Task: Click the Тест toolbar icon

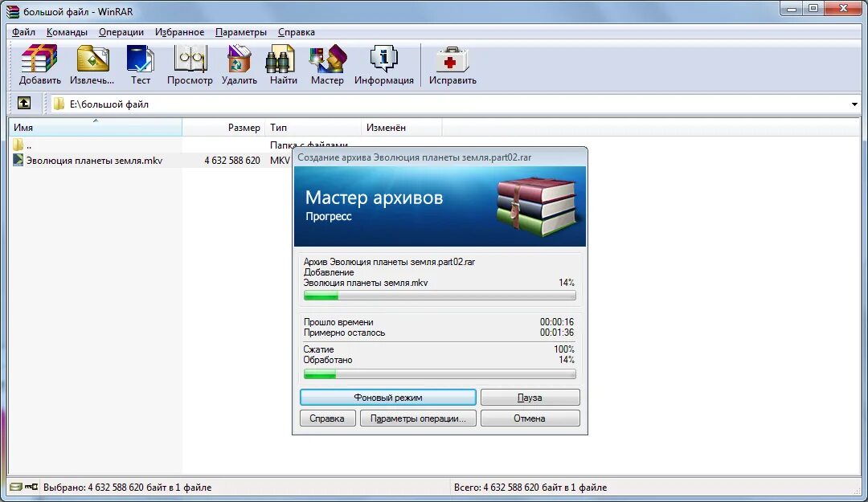Action: (x=141, y=59)
